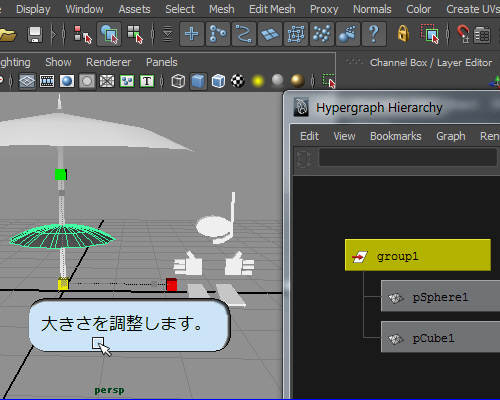Screen dimensions: 500x400
Task: Click the Save scene floppy disk icon
Action: (x=35, y=34)
